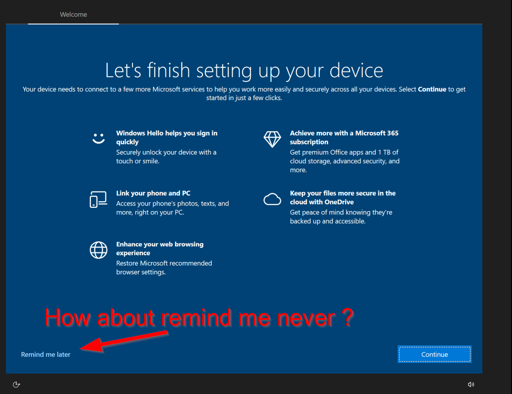This screenshot has height=394, width=512.
Task: Click 'Windows Hello helps you sign in quickly' heading
Action: point(167,138)
